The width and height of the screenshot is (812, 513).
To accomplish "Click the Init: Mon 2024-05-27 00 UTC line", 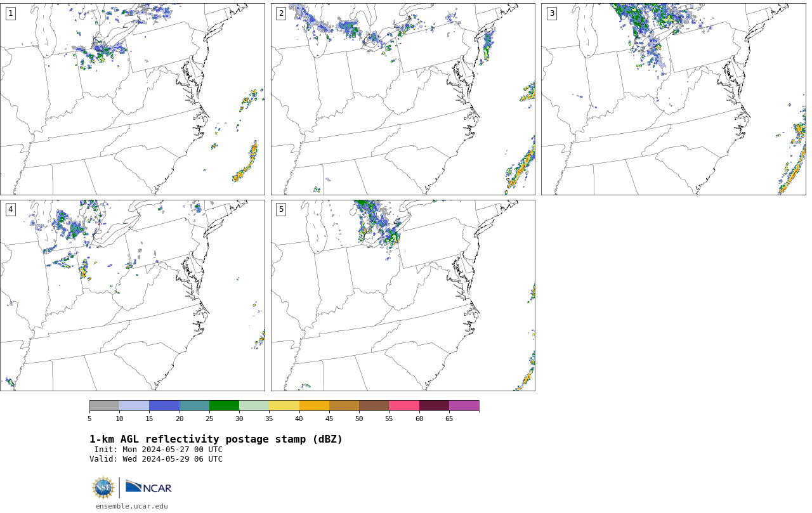I will (x=159, y=450).
